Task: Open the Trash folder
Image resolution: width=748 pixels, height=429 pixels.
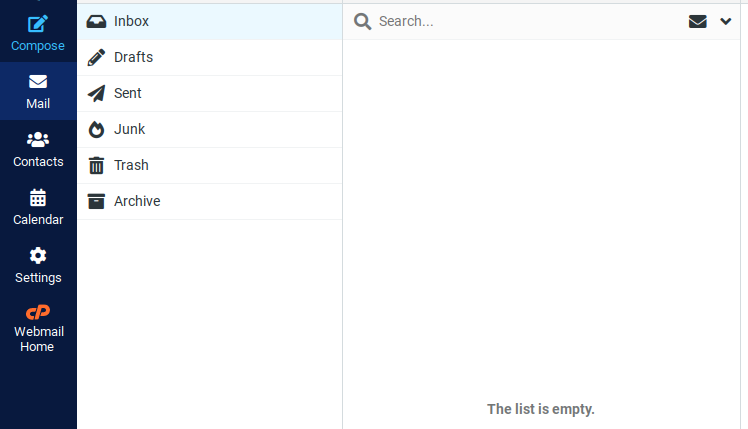Action: 131,165
